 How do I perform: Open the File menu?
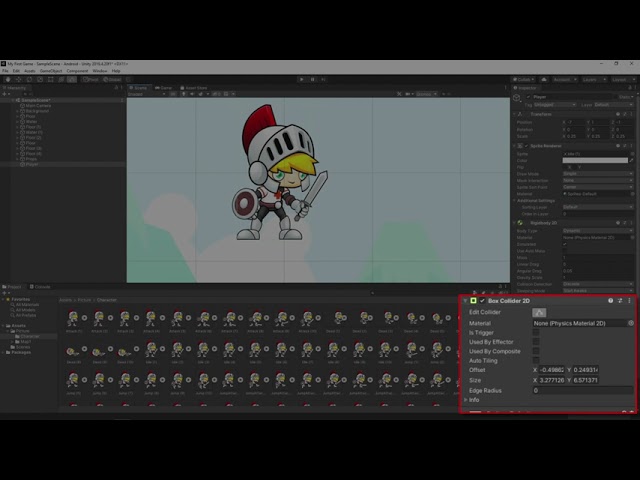5,71
